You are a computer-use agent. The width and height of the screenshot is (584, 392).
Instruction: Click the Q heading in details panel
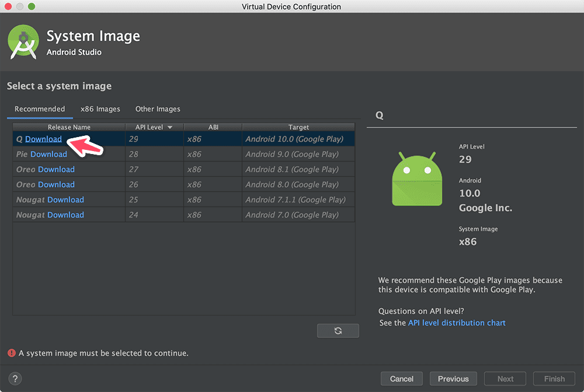[379, 116]
